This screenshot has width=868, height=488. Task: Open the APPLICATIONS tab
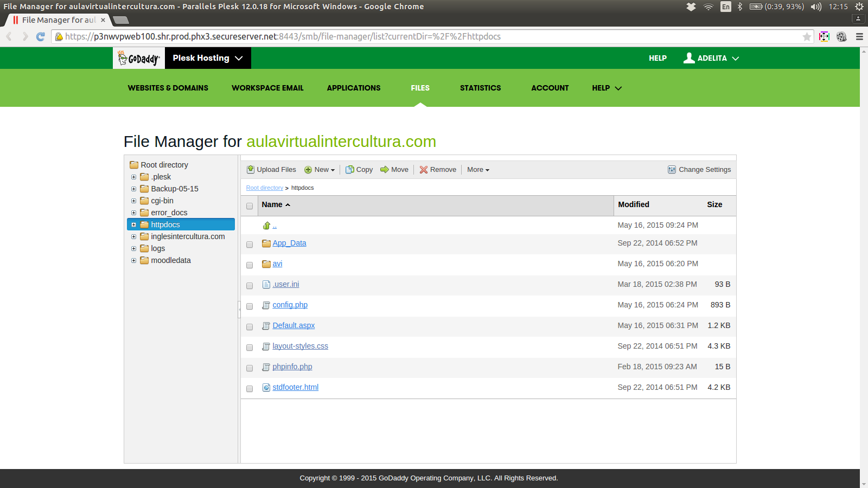(x=354, y=88)
